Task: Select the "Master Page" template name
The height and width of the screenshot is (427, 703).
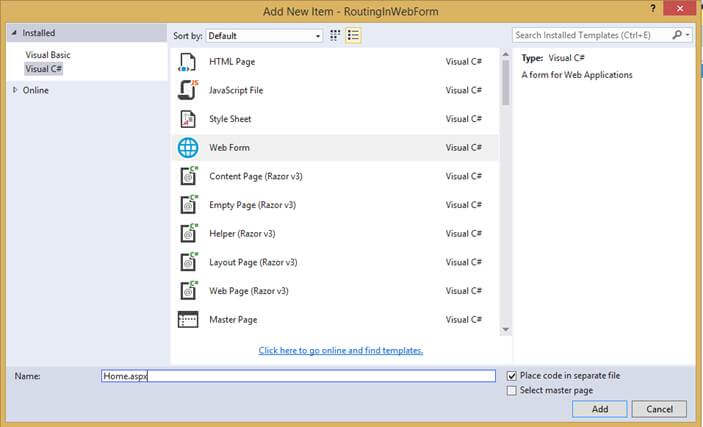Action: pyautogui.click(x=233, y=320)
